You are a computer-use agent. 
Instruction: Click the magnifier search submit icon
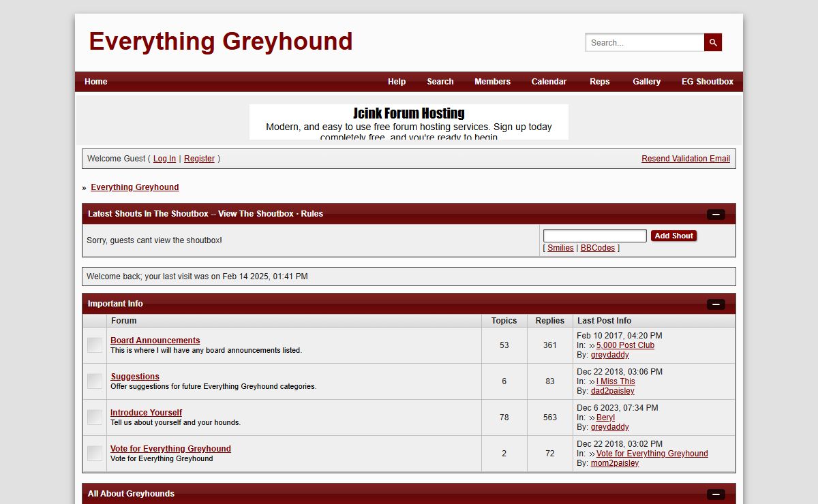pos(713,42)
